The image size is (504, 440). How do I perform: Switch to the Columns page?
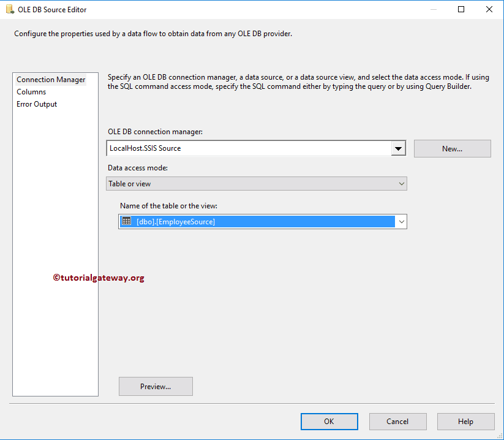[32, 91]
